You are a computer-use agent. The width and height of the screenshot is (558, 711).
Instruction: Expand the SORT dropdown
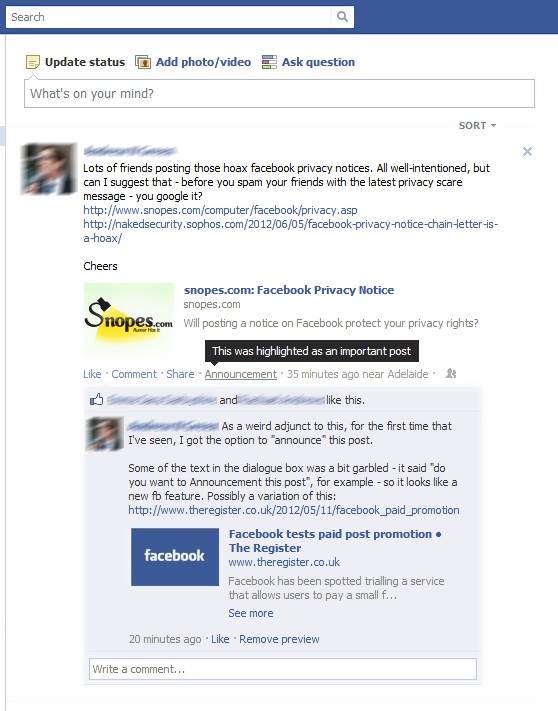477,126
